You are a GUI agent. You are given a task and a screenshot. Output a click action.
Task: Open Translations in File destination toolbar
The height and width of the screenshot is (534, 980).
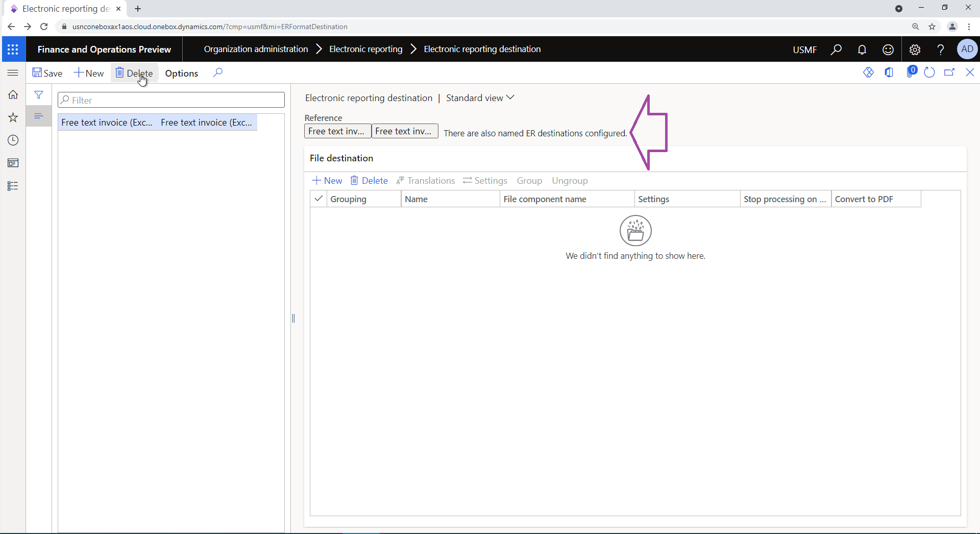pyautogui.click(x=426, y=181)
